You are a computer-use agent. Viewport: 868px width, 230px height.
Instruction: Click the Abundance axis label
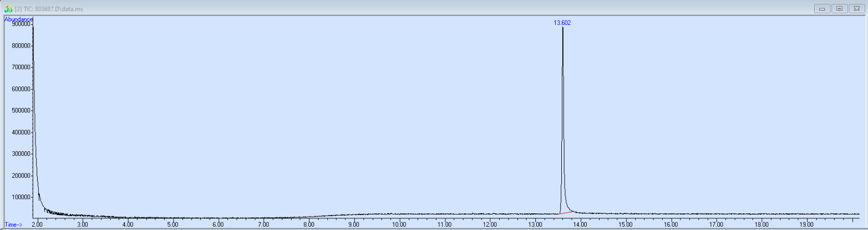click(19, 19)
